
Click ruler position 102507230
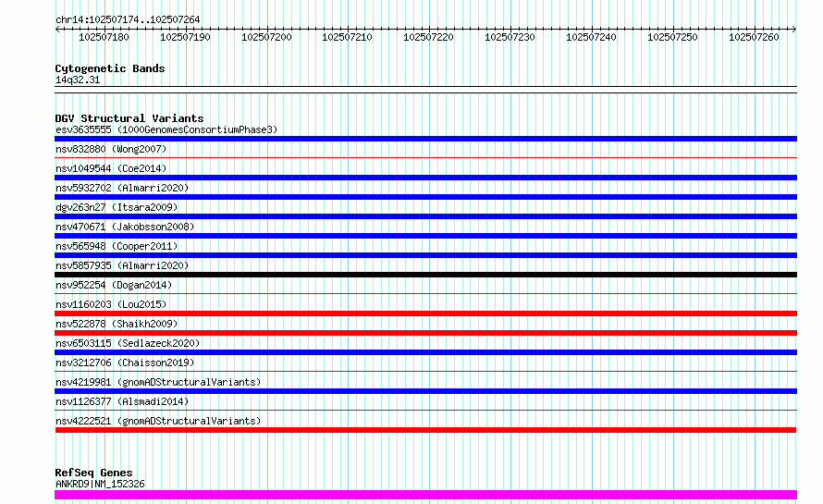[510, 37]
